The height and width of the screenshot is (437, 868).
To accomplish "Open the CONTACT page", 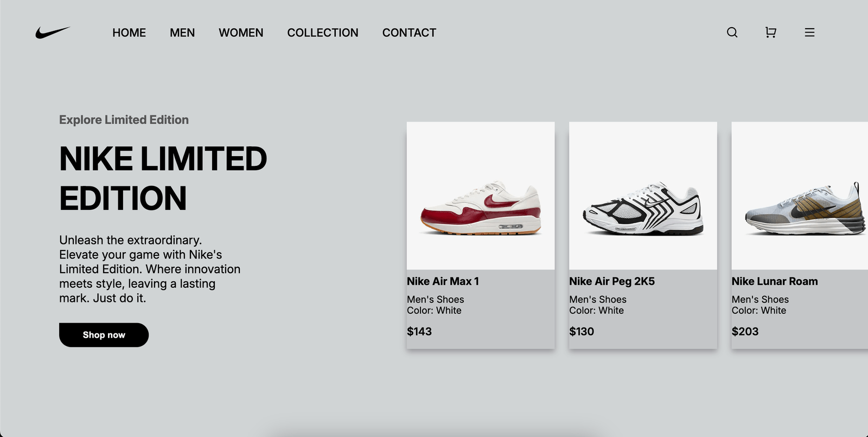I will (409, 33).
